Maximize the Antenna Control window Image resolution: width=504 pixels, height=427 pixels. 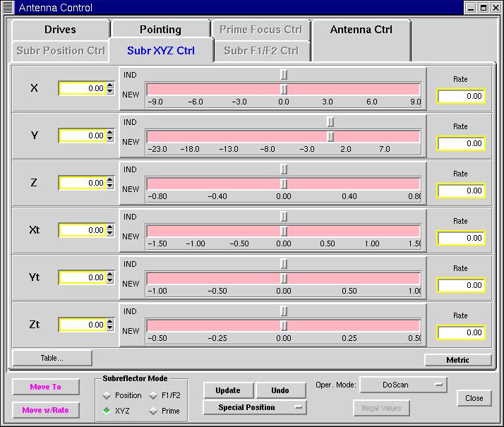click(x=484, y=8)
